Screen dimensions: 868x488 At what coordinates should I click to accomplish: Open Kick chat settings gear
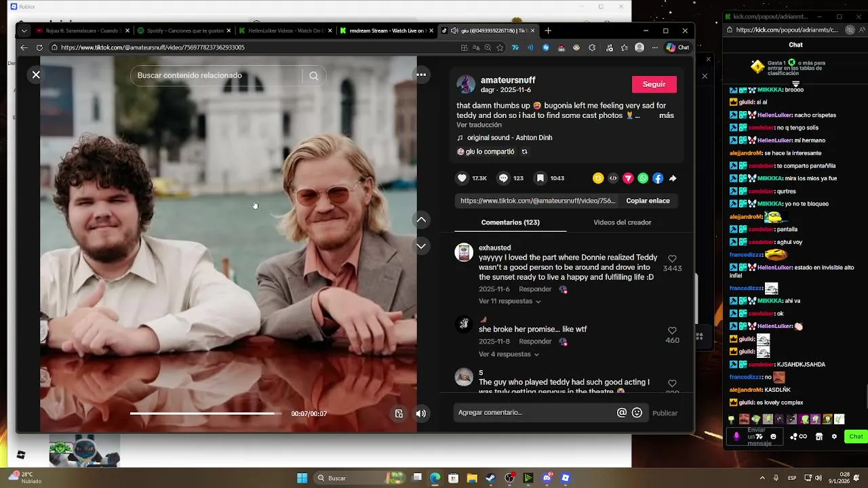[834, 436]
